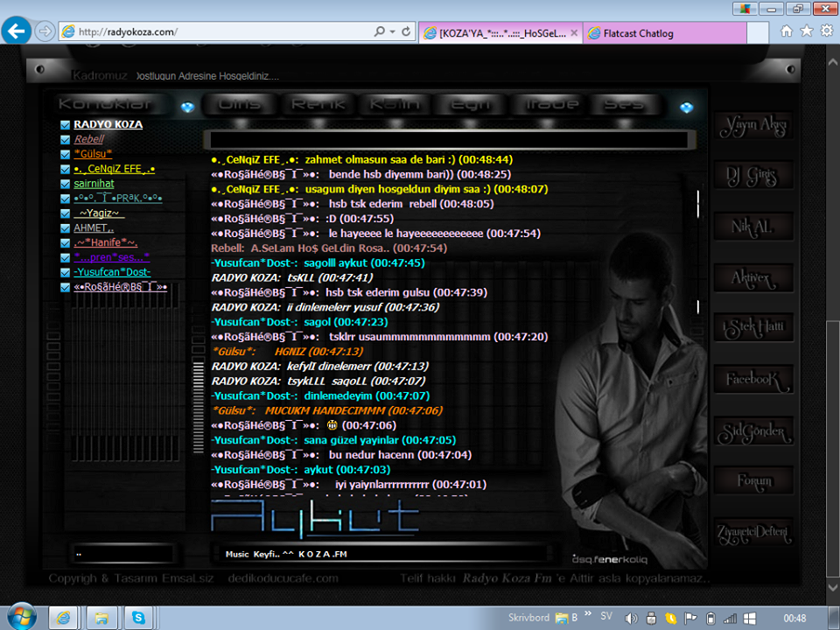Open the Action Center flag icon

tap(690, 619)
